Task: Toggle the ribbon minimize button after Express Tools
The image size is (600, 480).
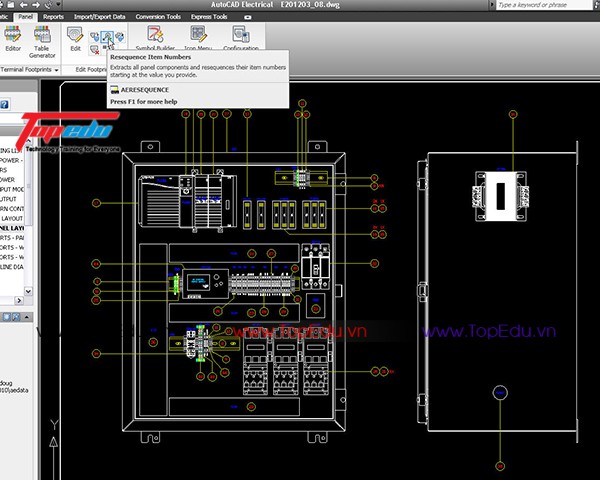Action: coord(248,17)
